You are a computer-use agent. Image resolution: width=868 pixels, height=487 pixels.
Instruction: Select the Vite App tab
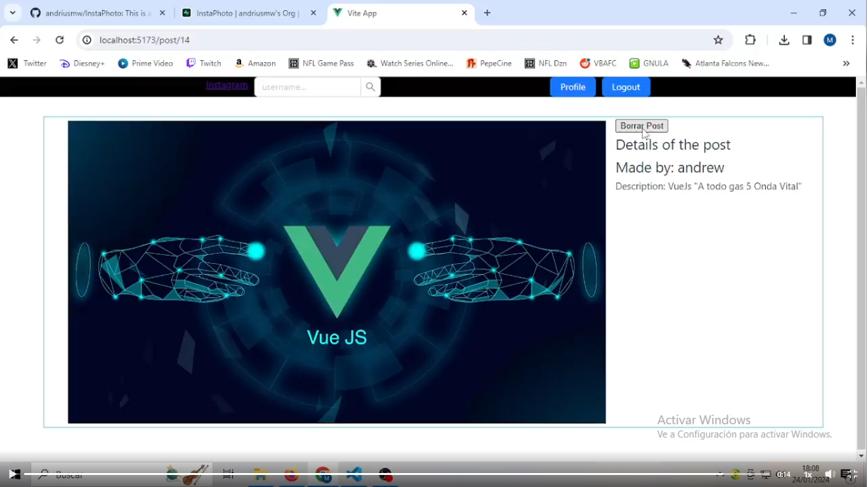click(393, 13)
